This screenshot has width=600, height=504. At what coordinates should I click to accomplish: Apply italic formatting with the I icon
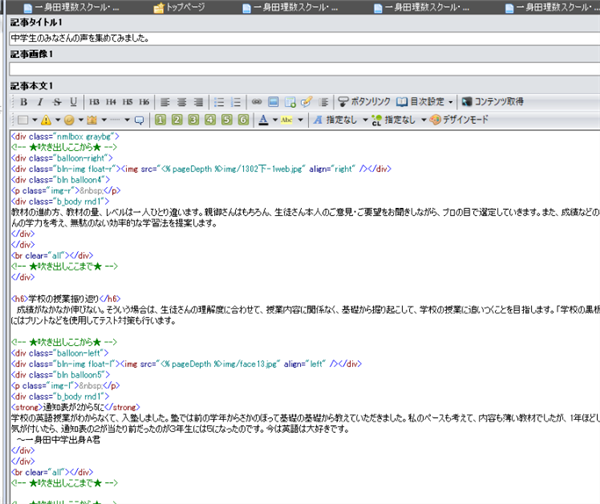tap(40, 102)
